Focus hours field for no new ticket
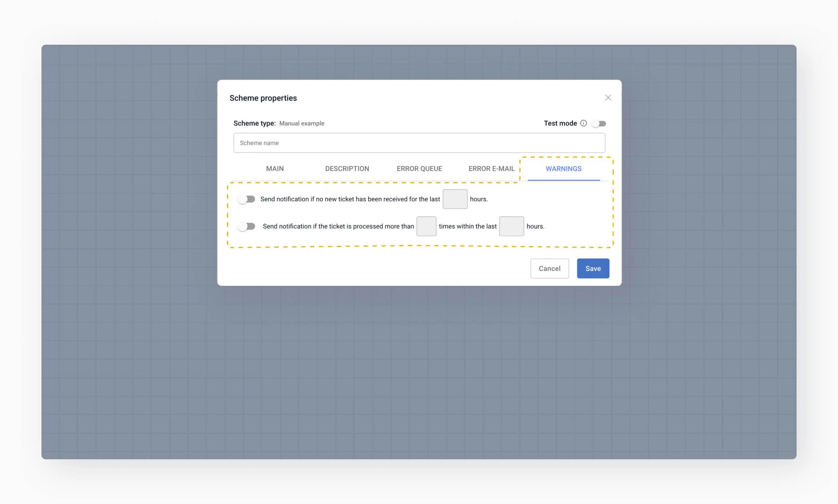The image size is (838, 504). click(x=455, y=199)
